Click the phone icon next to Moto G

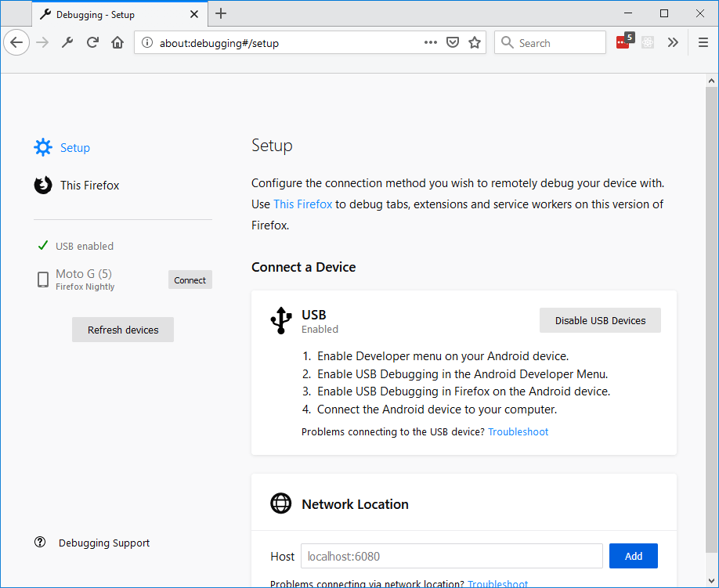[42, 279]
